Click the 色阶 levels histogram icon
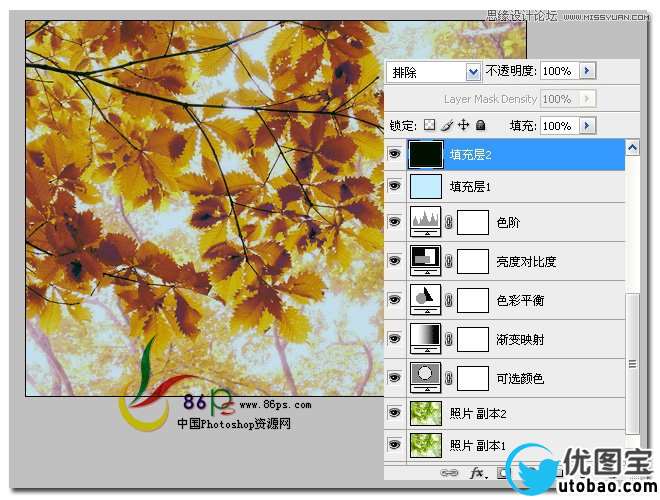This screenshot has height=500, width=660. [426, 222]
